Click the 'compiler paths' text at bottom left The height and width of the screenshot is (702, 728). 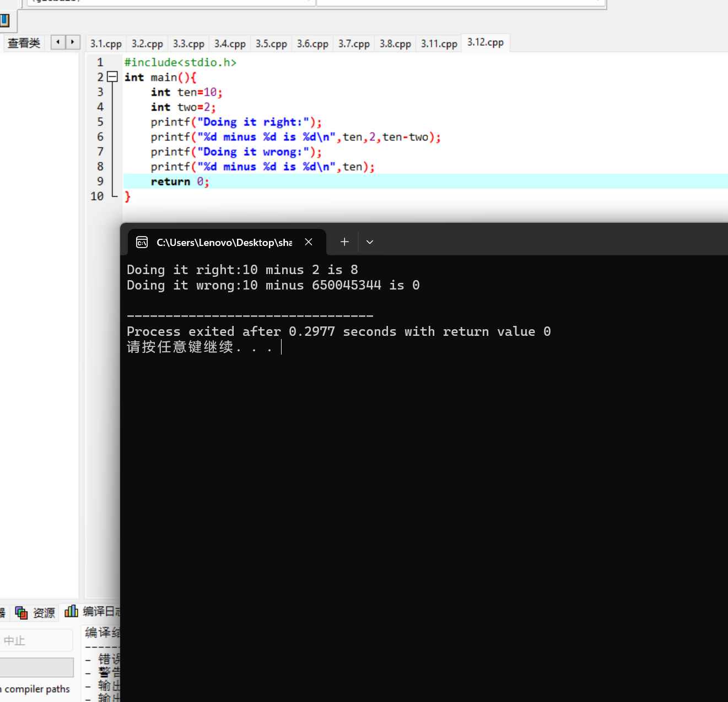pos(37,689)
